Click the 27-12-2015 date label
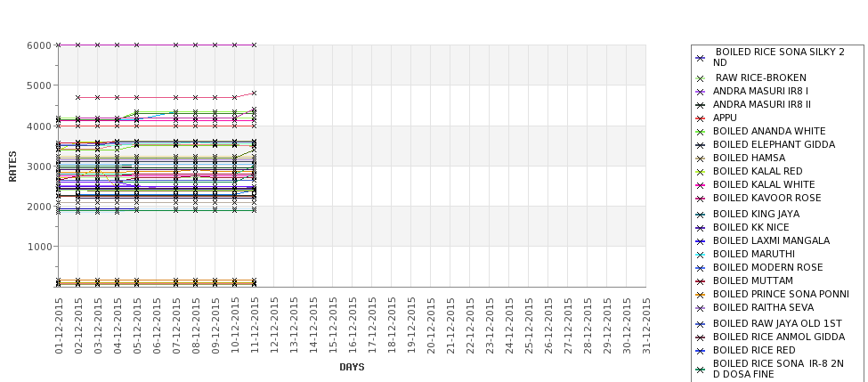 [567, 326]
